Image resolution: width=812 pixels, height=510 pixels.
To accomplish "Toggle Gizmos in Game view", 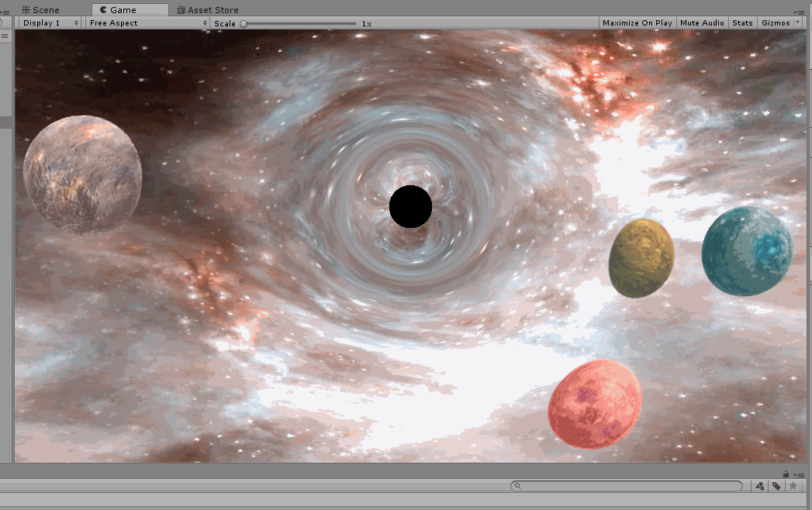I will (776, 22).
